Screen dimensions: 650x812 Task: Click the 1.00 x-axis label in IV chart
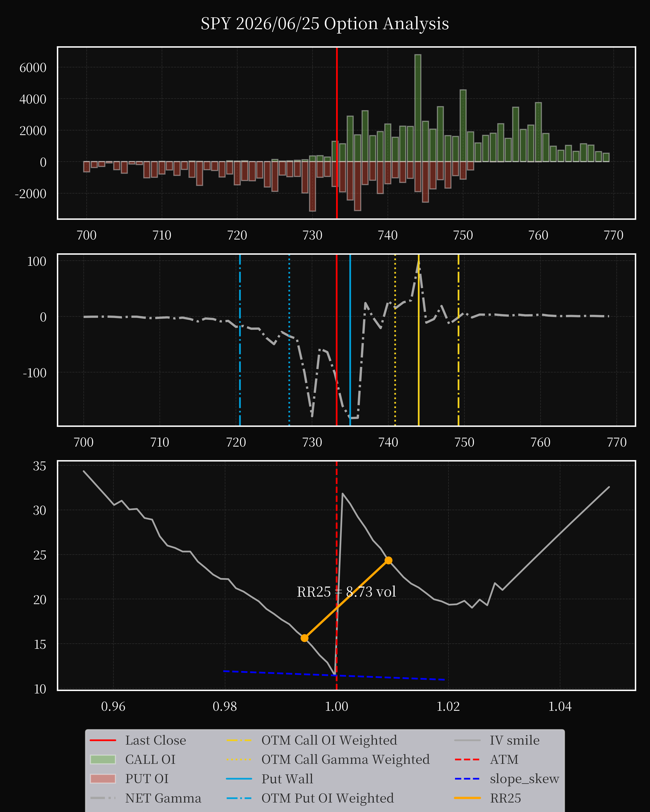pos(336,706)
